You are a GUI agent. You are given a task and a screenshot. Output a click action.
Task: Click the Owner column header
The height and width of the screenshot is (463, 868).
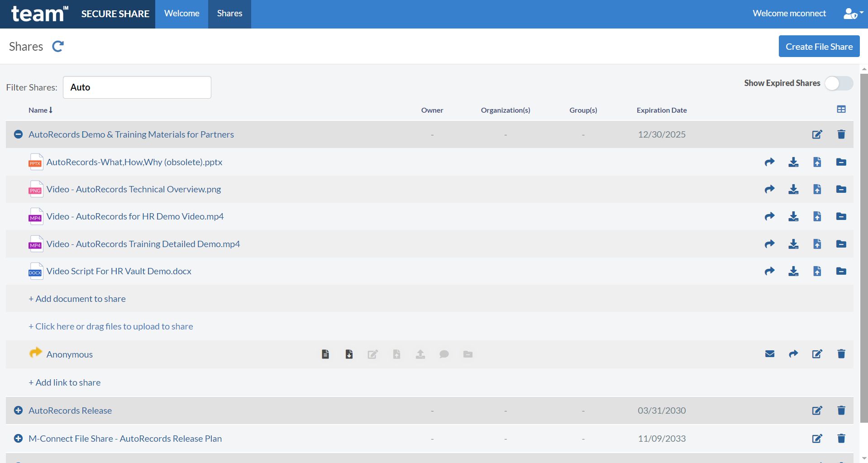[432, 110]
